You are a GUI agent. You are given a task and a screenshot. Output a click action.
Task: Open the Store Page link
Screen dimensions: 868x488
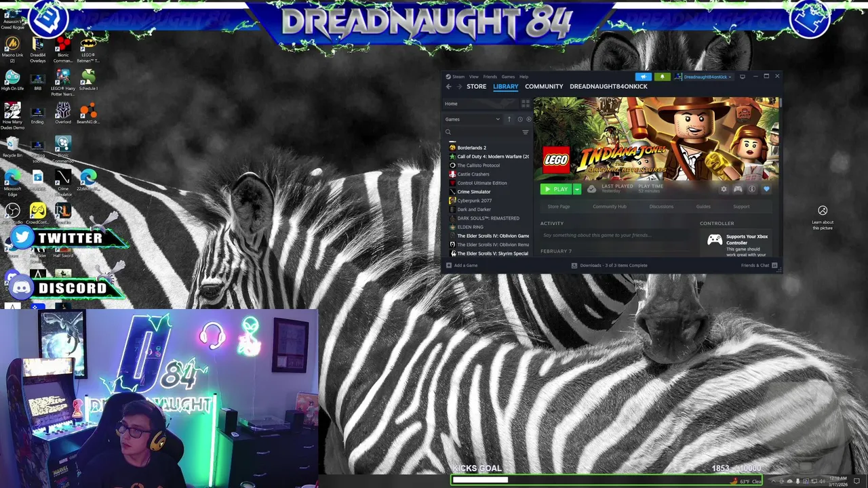click(x=559, y=207)
